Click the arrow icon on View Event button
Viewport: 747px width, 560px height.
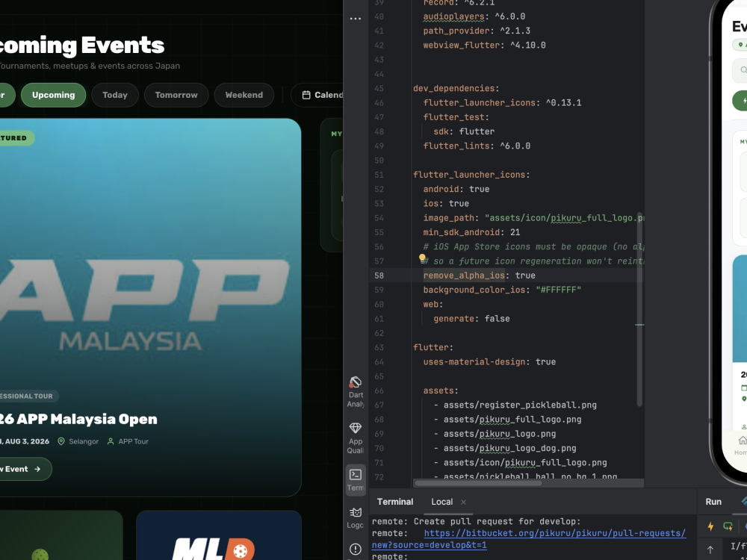37,469
